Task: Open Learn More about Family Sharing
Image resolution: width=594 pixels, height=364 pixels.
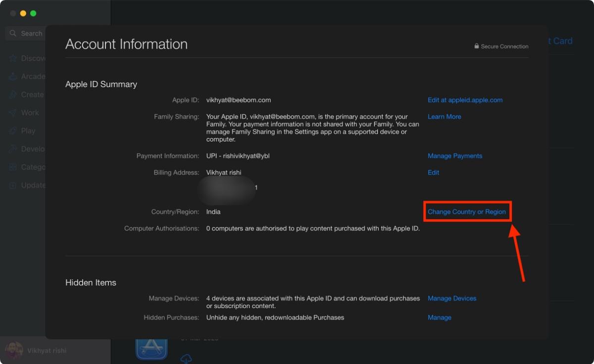Action: pyautogui.click(x=444, y=116)
